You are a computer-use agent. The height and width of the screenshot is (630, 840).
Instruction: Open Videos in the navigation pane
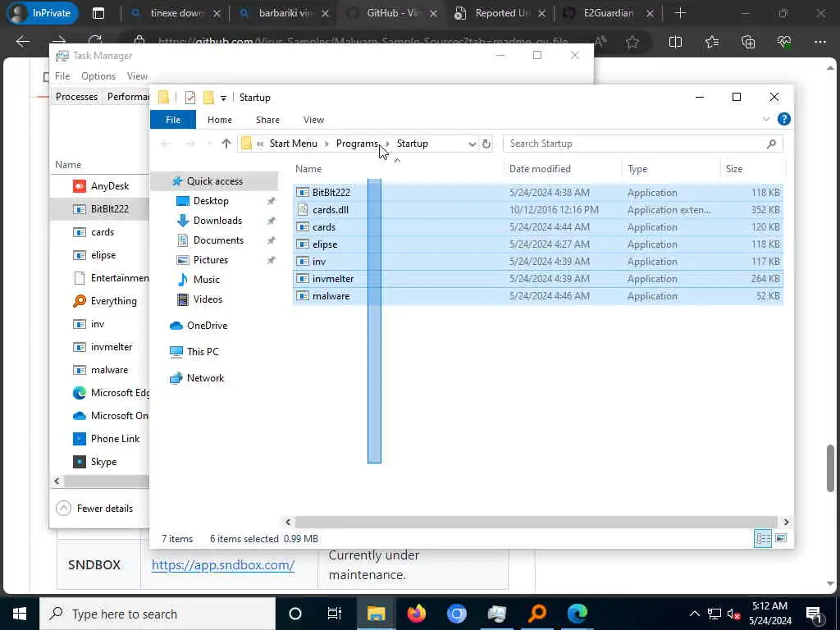(208, 299)
